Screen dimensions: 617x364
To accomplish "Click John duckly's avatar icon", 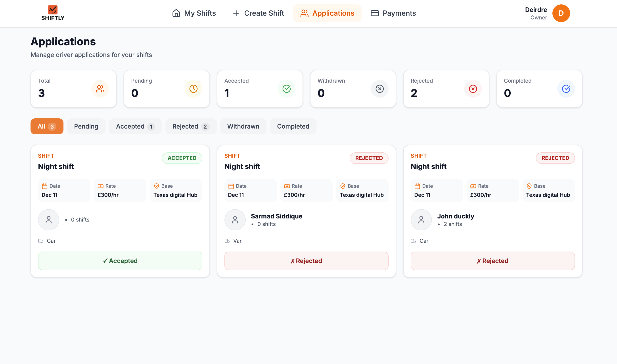I will click(x=421, y=220).
